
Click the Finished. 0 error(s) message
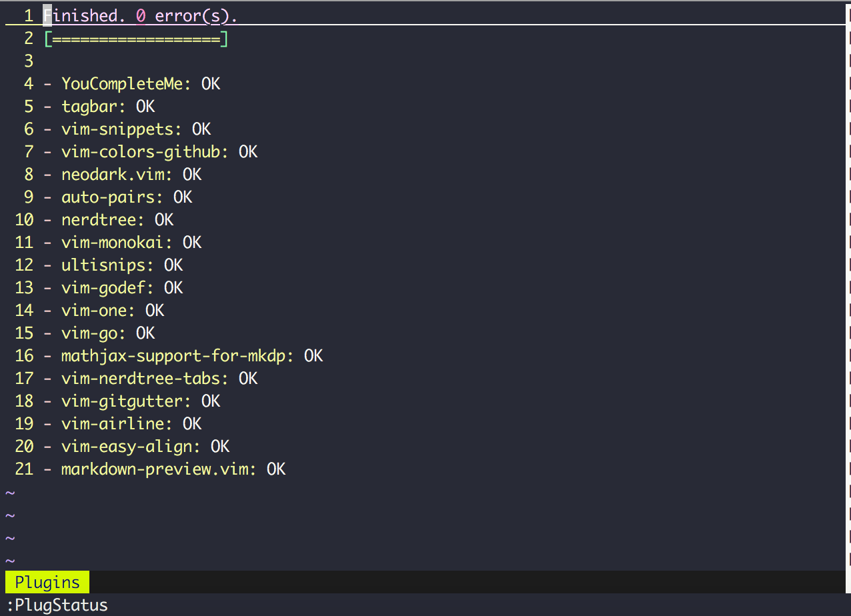[x=140, y=15]
